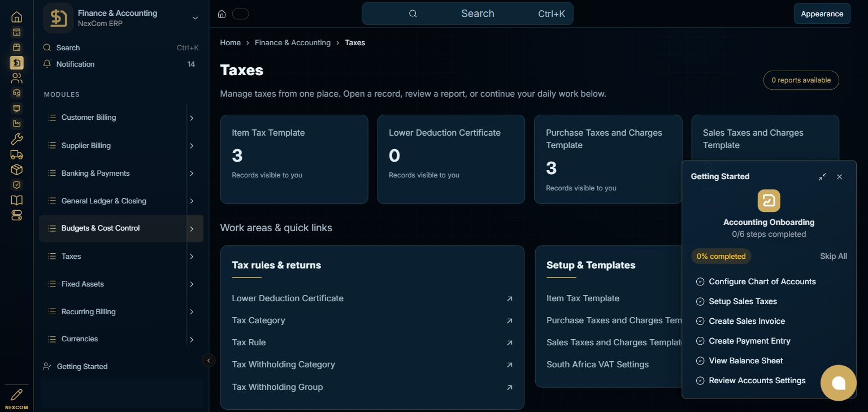The image size is (868, 412).
Task: Go to Finance & Accounting breadcrumb
Action: (293, 42)
